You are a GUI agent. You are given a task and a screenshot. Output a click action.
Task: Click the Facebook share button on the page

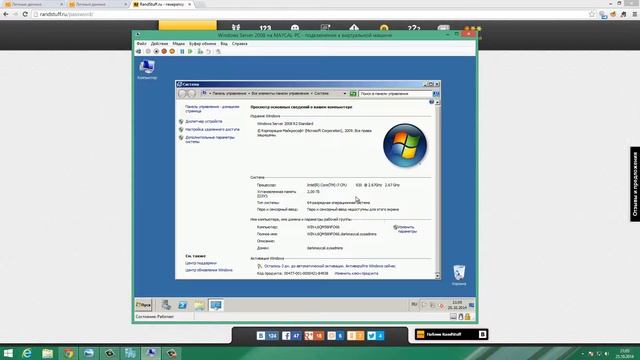[x=291, y=336]
